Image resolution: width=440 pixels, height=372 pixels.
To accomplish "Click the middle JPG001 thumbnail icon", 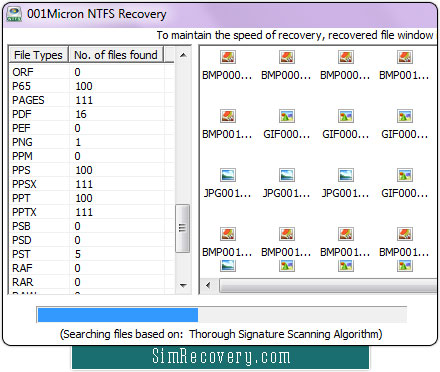I will 287,175.
